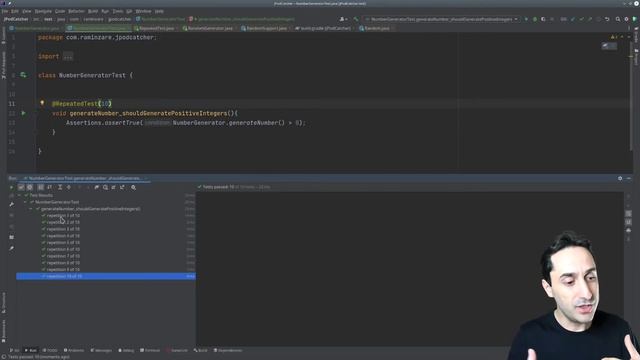Switch to RandomGenerator.java tab

pos(210,29)
